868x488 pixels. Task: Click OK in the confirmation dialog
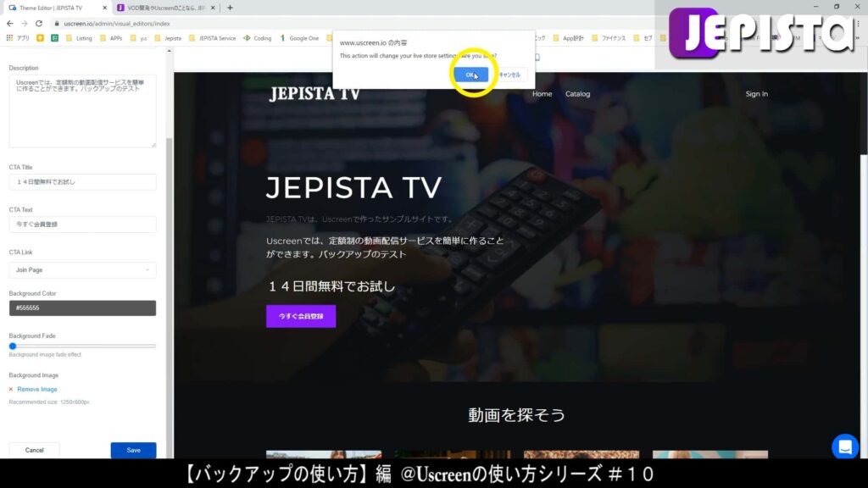pos(470,75)
